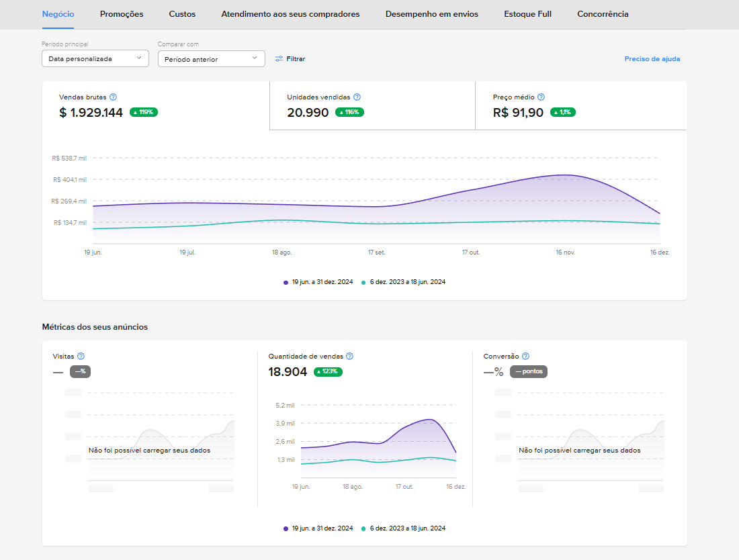Toggle the 19 jun. a 31 dez. 2024 series in main chart legend

318,282
